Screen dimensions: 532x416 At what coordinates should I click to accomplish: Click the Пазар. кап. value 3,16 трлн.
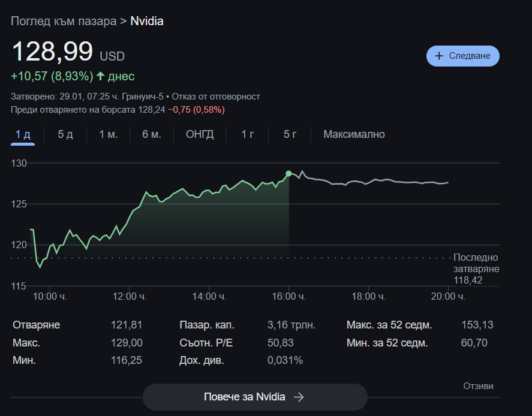pos(291,325)
